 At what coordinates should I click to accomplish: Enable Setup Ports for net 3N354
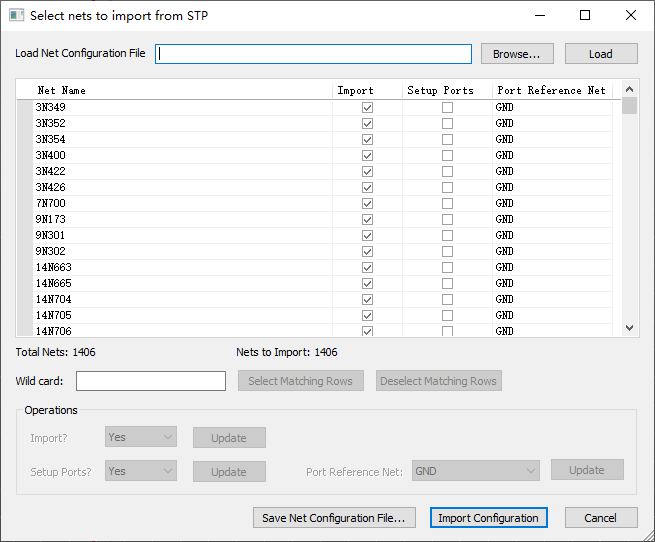coord(447,140)
